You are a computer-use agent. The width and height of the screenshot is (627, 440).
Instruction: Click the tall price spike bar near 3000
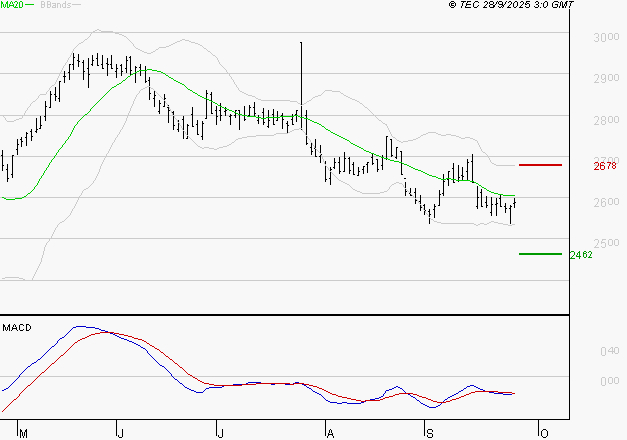tap(301, 85)
